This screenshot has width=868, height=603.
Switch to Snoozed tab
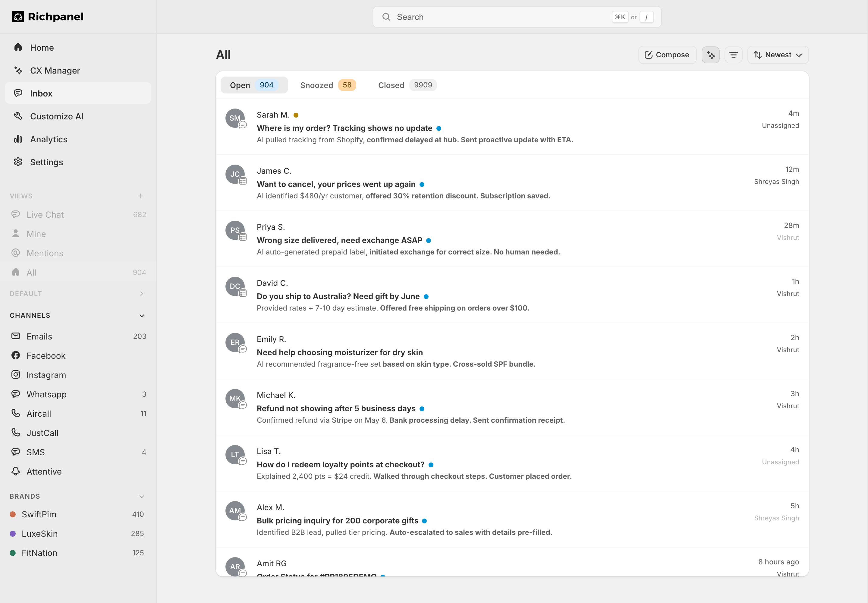click(x=328, y=85)
